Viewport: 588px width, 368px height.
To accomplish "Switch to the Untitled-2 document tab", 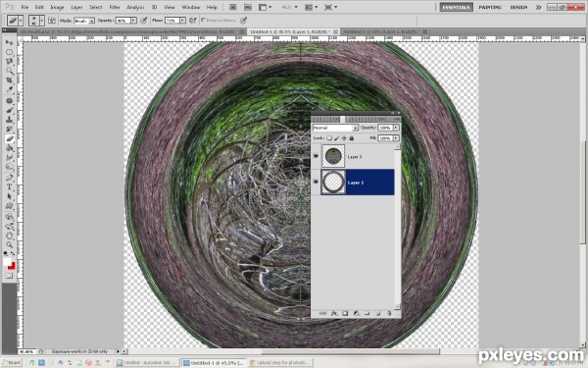I will click(x=385, y=32).
